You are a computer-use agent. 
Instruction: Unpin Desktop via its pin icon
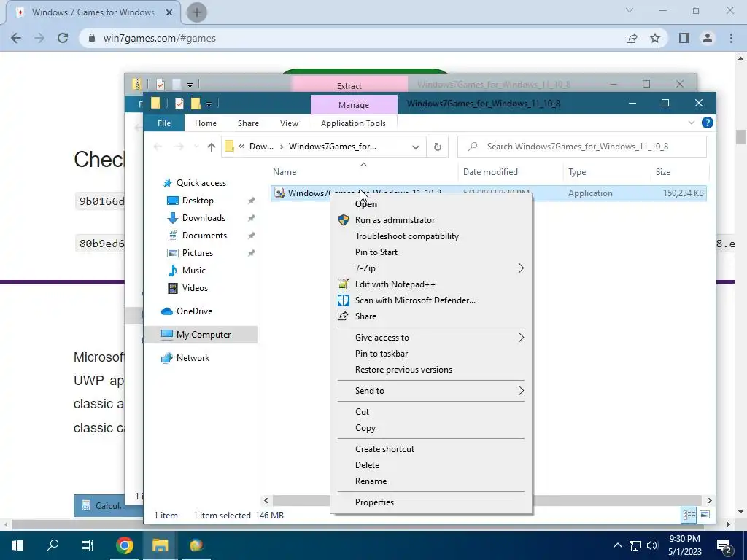[251, 201]
